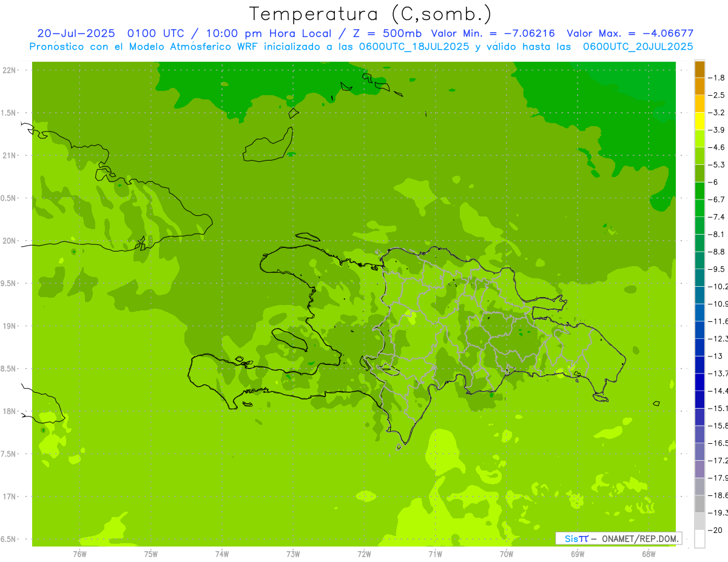Click the "-2.5" legend value

coord(718,95)
